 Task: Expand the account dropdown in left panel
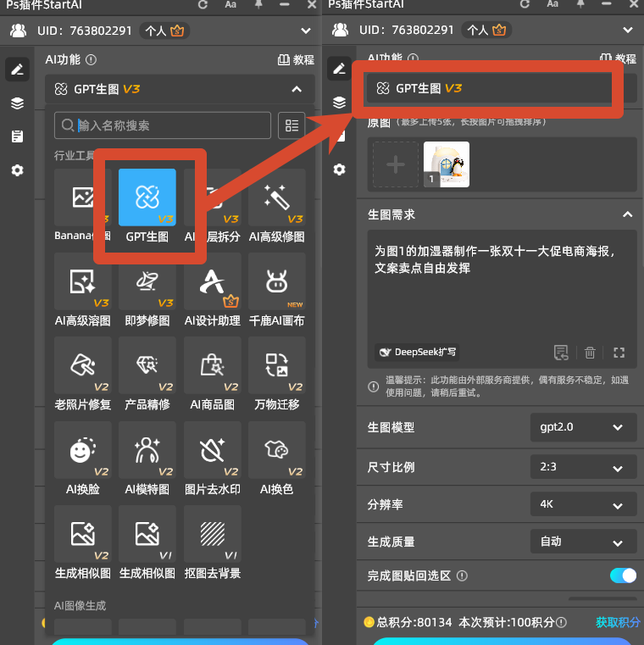(306, 31)
